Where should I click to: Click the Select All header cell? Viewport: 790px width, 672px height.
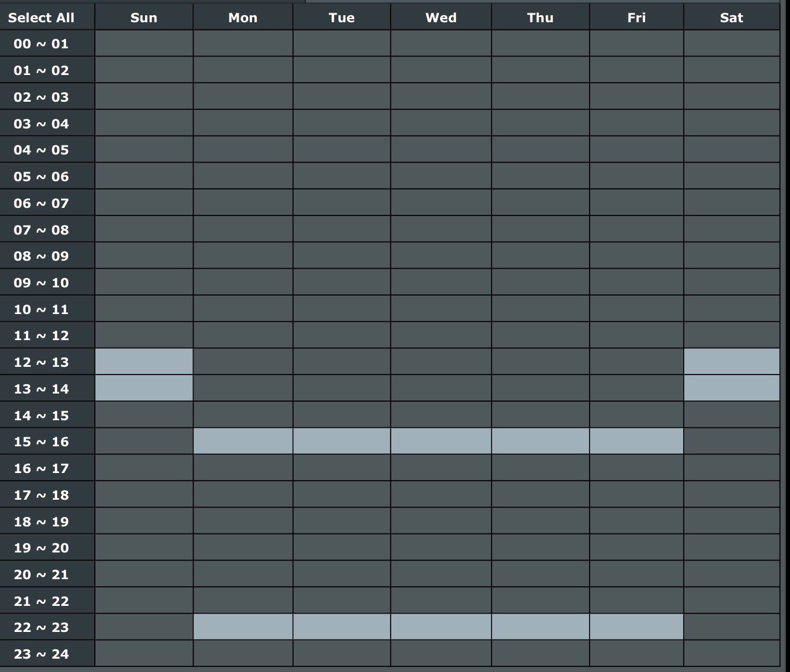[x=41, y=18]
